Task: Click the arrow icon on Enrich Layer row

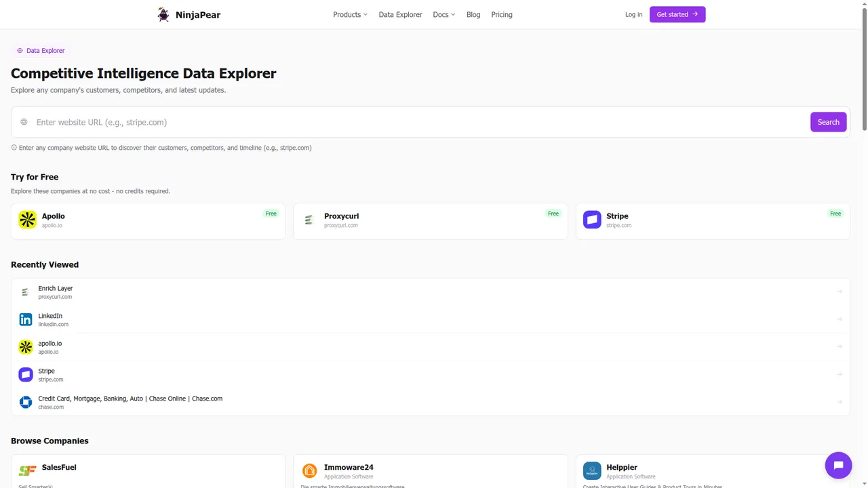Action: coord(840,292)
